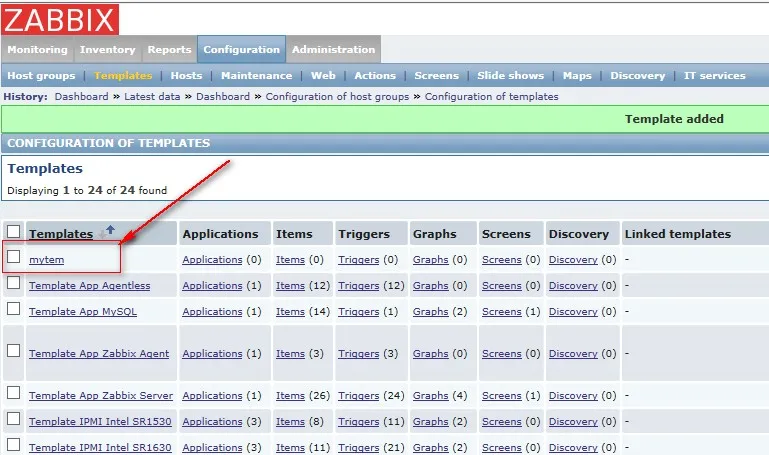Open the Configuration main menu tab
The image size is (769, 455).
coord(241,50)
